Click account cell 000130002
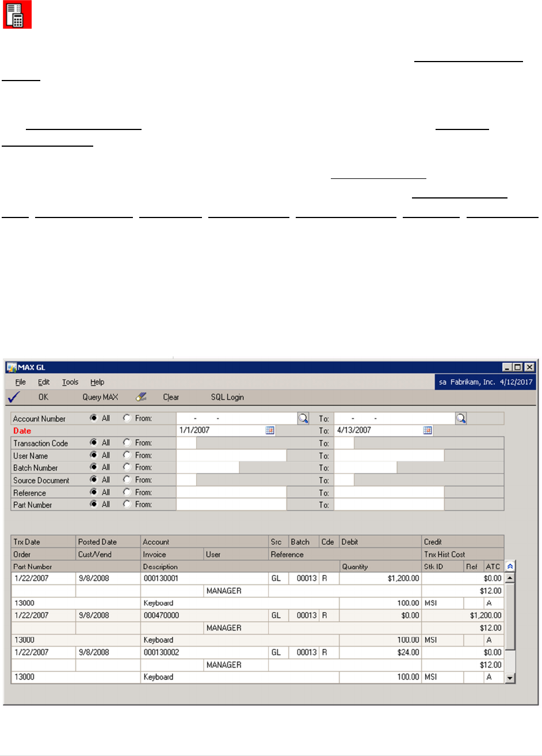Image resolution: width=542 pixels, height=756 pixels. (205, 652)
